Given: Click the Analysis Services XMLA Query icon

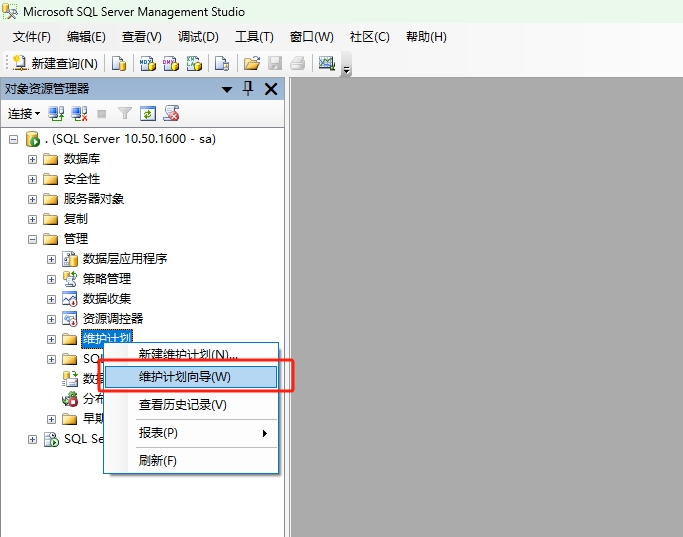Looking at the screenshot, I should (194, 64).
